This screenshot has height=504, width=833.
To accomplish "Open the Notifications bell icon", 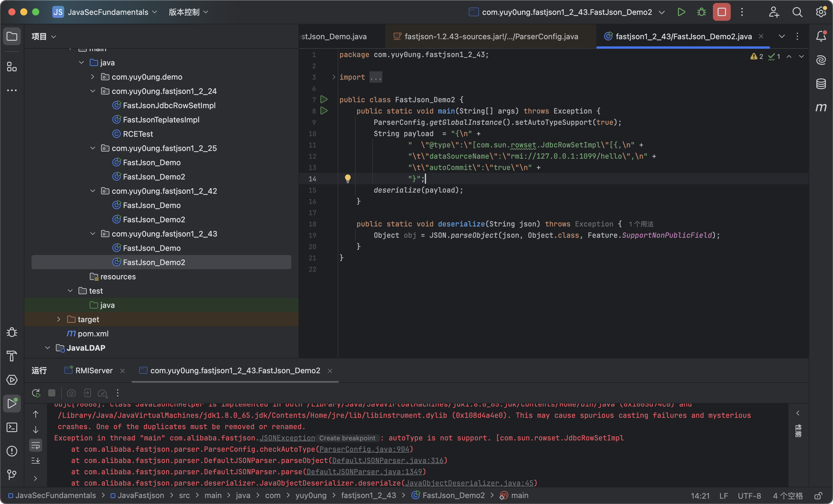I will 821,36.
